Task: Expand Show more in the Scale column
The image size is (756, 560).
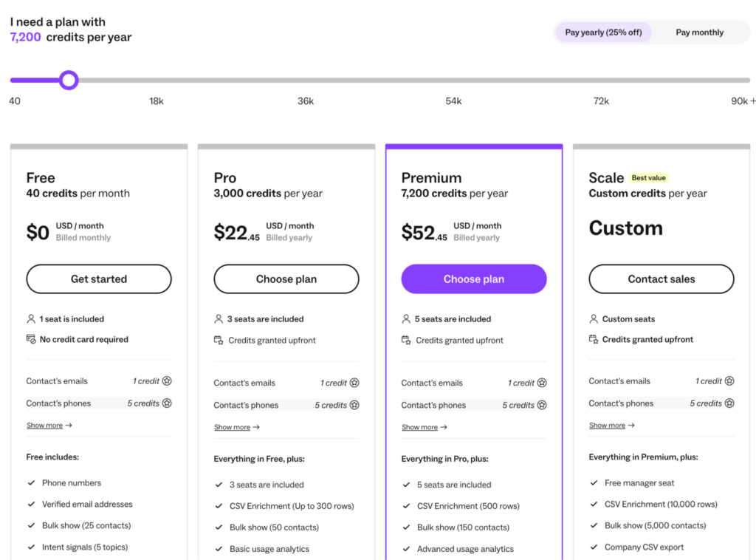Action: click(x=607, y=425)
